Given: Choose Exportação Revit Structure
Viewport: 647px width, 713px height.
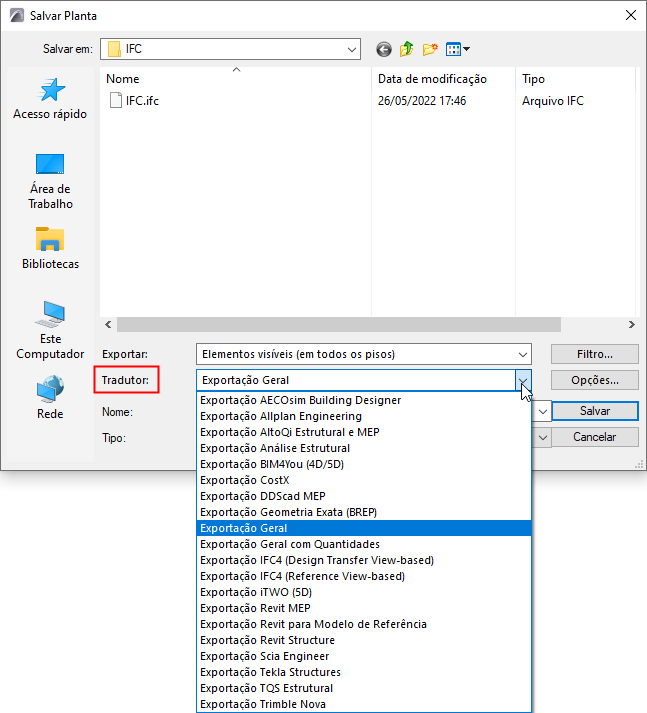Looking at the screenshot, I should click(364, 640).
